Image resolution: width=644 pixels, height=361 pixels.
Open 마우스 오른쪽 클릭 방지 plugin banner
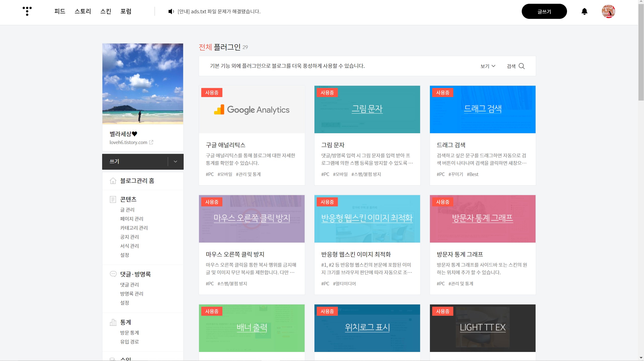(252, 219)
